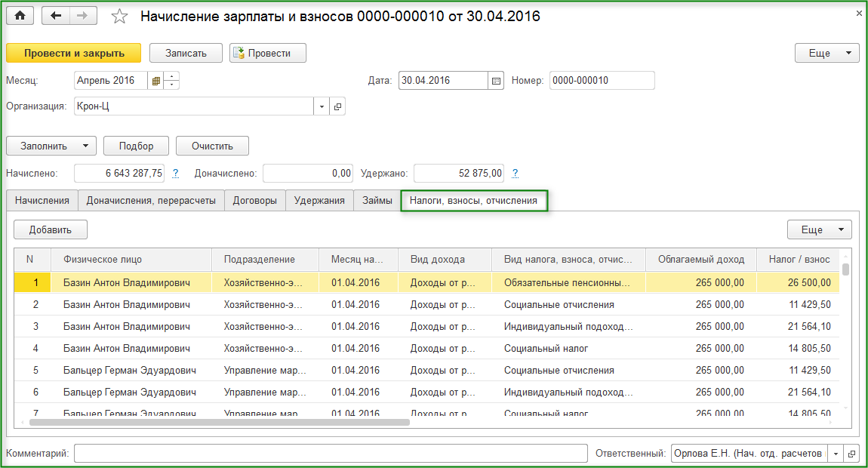
Task: Open responsible person card icon
Action: coord(852,454)
